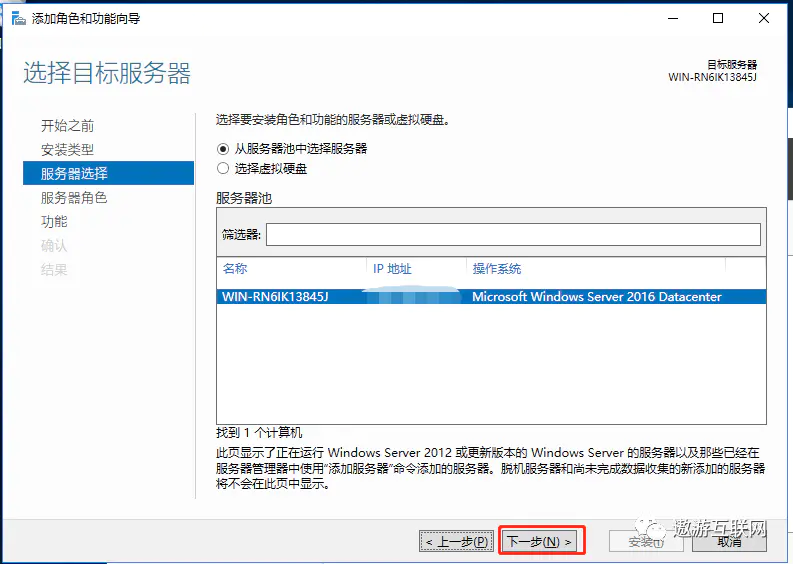The width and height of the screenshot is (793, 564).
Task: Open the 服务器选择 step
Action: coord(108,173)
